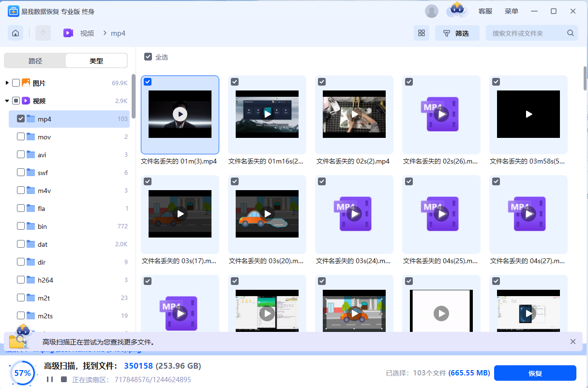Open 客服 customer service link
The width and height of the screenshot is (588, 388).
(485, 11)
